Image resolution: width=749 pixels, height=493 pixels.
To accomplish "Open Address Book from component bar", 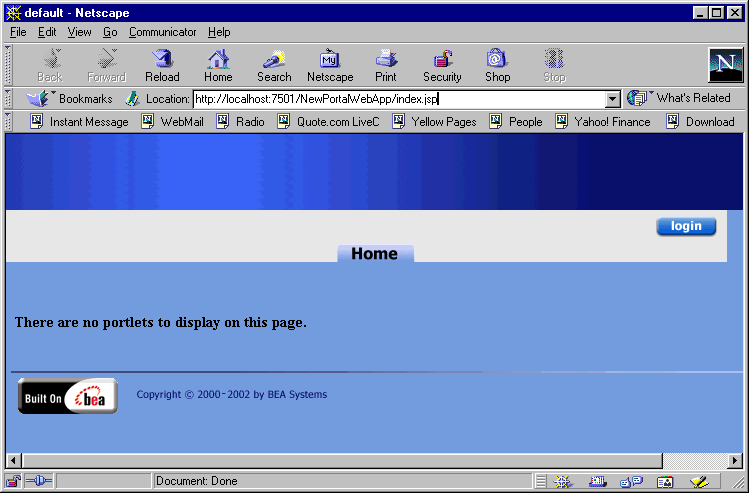I will pyautogui.click(x=664, y=481).
